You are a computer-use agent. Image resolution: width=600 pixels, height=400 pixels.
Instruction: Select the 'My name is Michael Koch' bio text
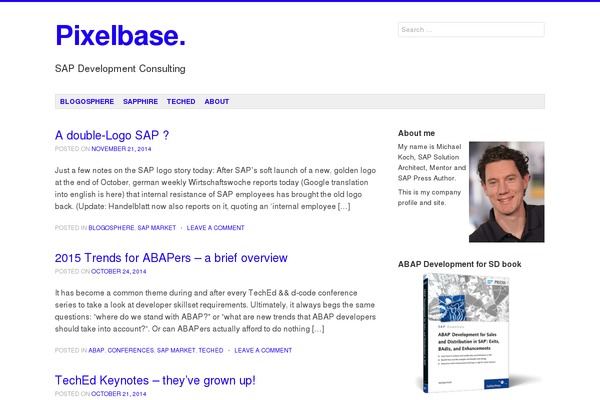(x=432, y=162)
